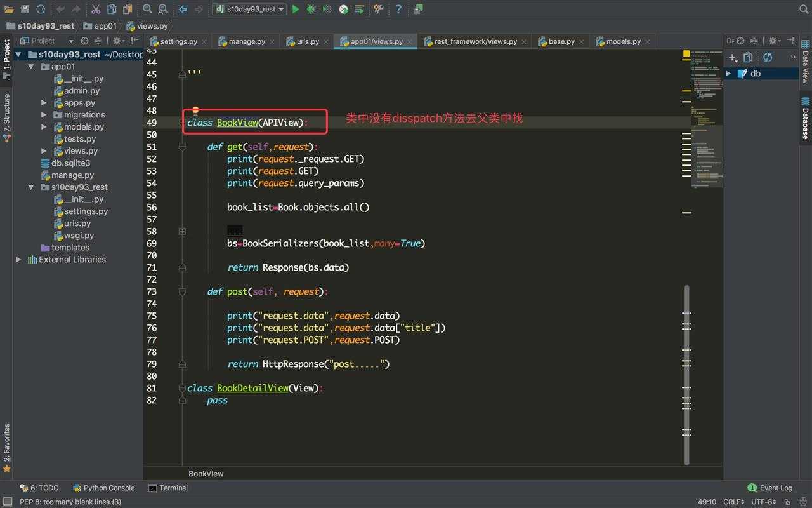Toggle the 1: Project tool window
This screenshot has height=508, width=812.
point(6,58)
